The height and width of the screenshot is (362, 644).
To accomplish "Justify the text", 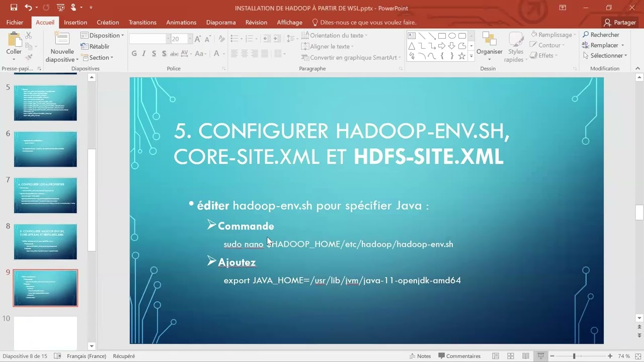I will point(265,54).
